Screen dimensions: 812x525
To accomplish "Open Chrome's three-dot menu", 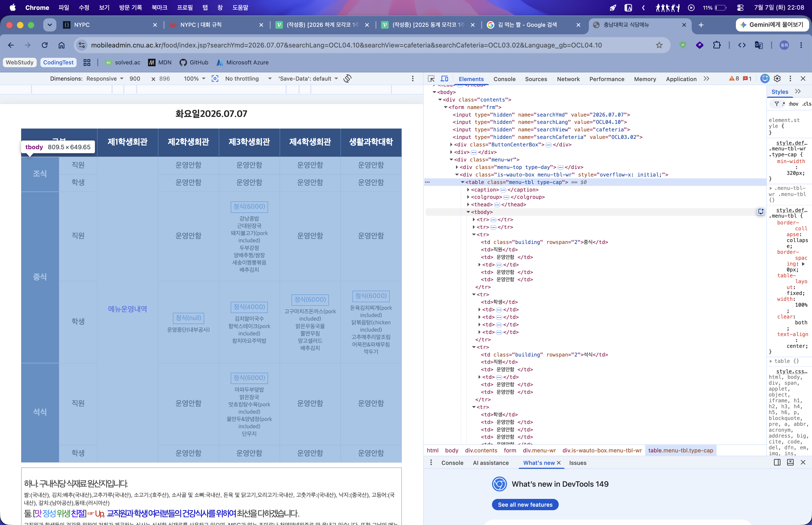I will tap(801, 45).
